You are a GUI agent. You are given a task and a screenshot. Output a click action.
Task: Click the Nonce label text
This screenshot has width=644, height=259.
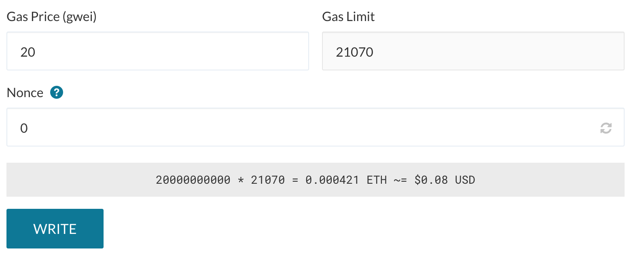pyautogui.click(x=25, y=92)
